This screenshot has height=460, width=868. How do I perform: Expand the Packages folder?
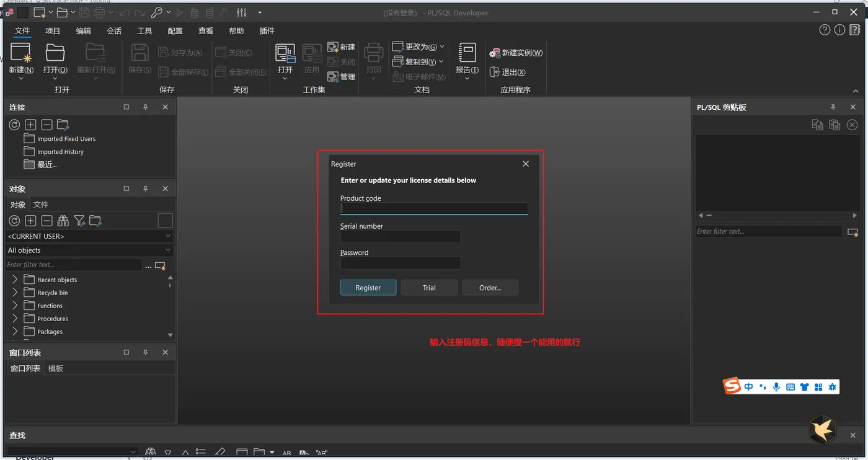point(15,332)
